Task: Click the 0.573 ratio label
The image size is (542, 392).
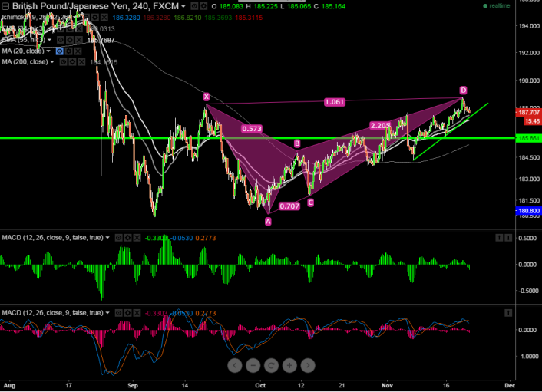Action: (x=252, y=129)
